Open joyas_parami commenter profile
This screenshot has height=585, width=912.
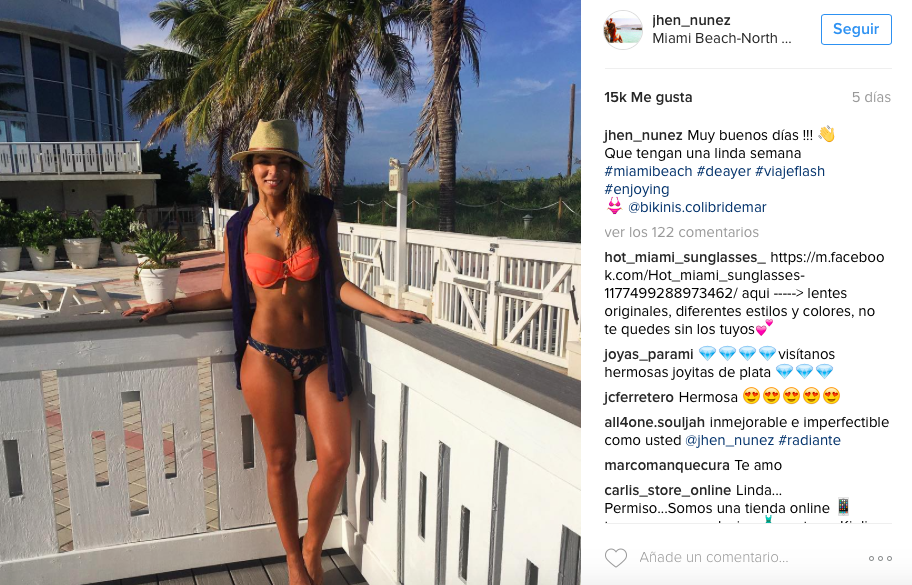(x=649, y=354)
